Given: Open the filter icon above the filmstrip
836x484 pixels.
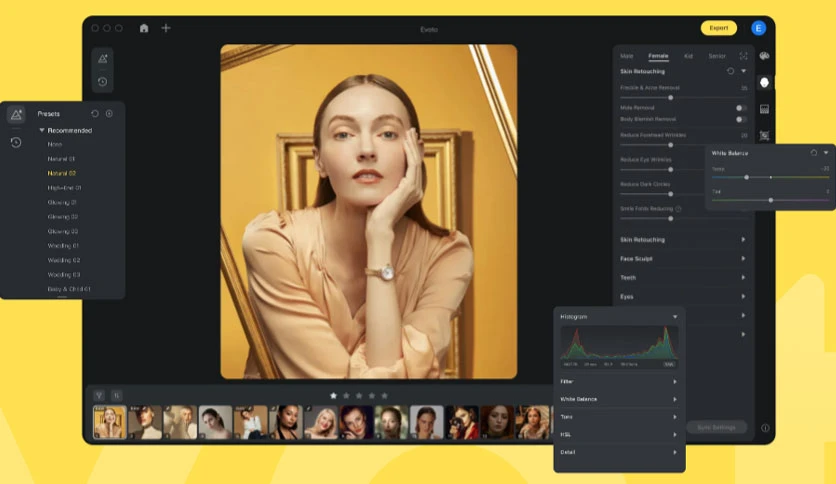Looking at the screenshot, I should tap(99, 396).
